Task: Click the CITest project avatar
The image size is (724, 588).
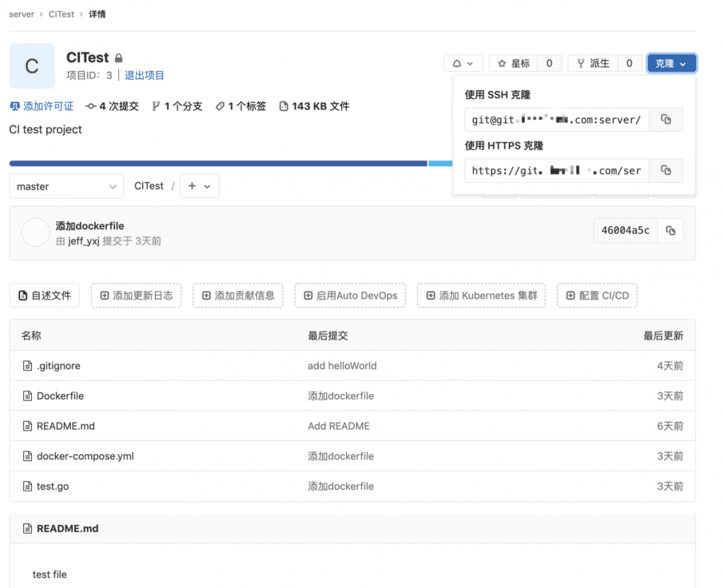Action: [x=32, y=66]
